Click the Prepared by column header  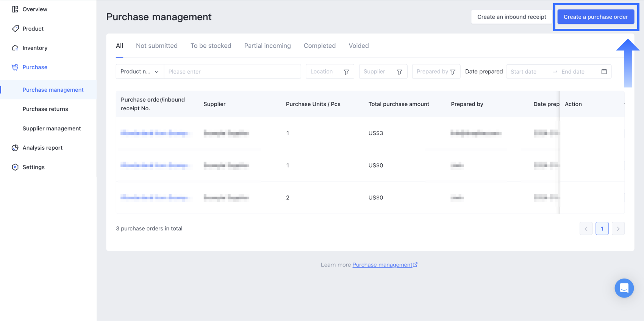467,104
